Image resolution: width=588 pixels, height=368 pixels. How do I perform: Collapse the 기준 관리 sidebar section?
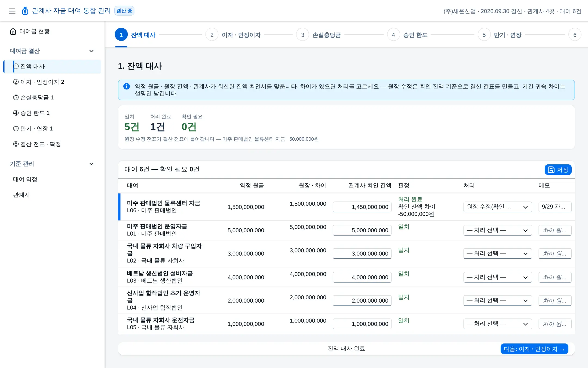point(91,164)
